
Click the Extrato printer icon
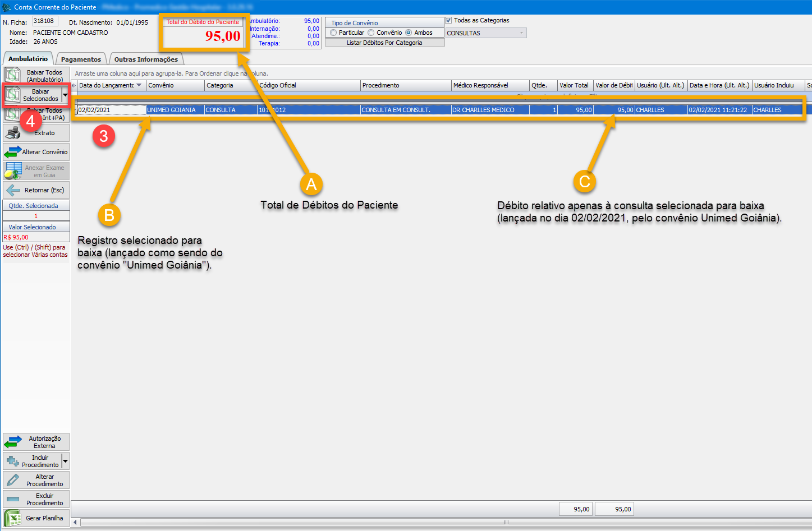(x=12, y=133)
